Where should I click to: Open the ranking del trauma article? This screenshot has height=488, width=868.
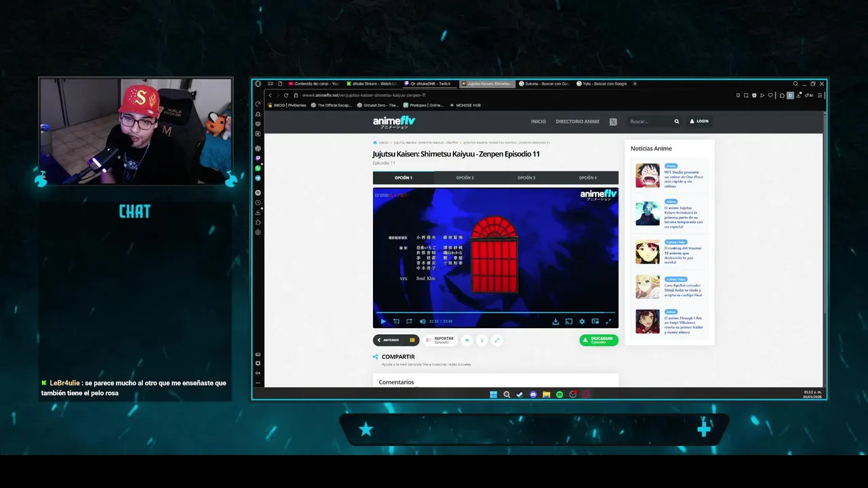(684, 254)
